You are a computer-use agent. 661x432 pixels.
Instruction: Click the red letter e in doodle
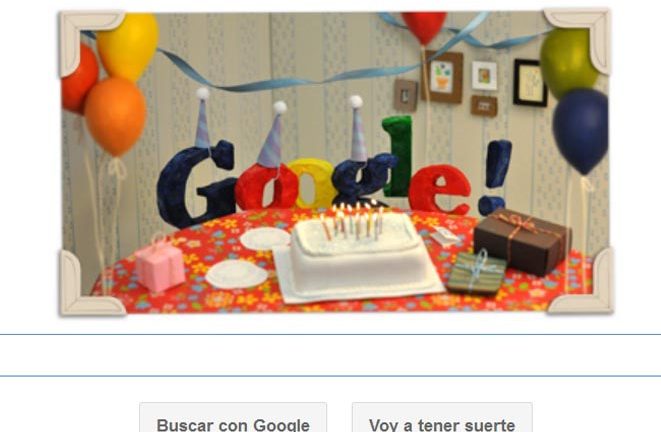tap(439, 189)
